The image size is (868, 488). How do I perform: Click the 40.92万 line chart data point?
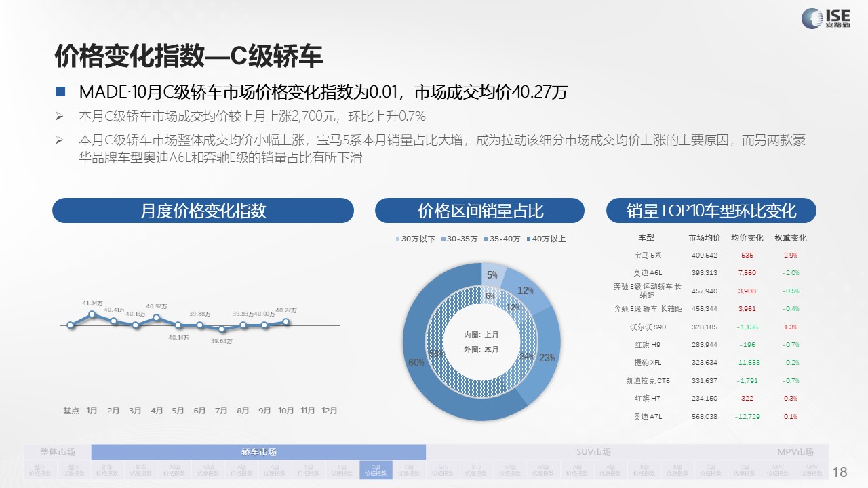pos(157,317)
